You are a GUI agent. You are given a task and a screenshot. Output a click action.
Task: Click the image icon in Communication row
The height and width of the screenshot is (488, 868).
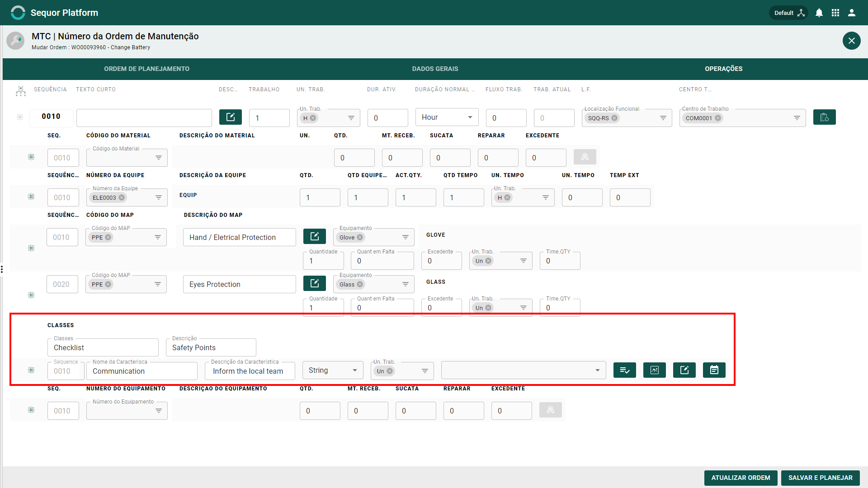click(655, 370)
